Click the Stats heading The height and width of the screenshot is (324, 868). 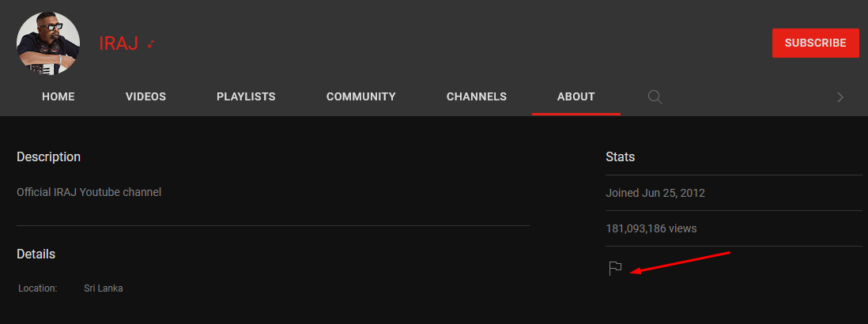coord(621,157)
